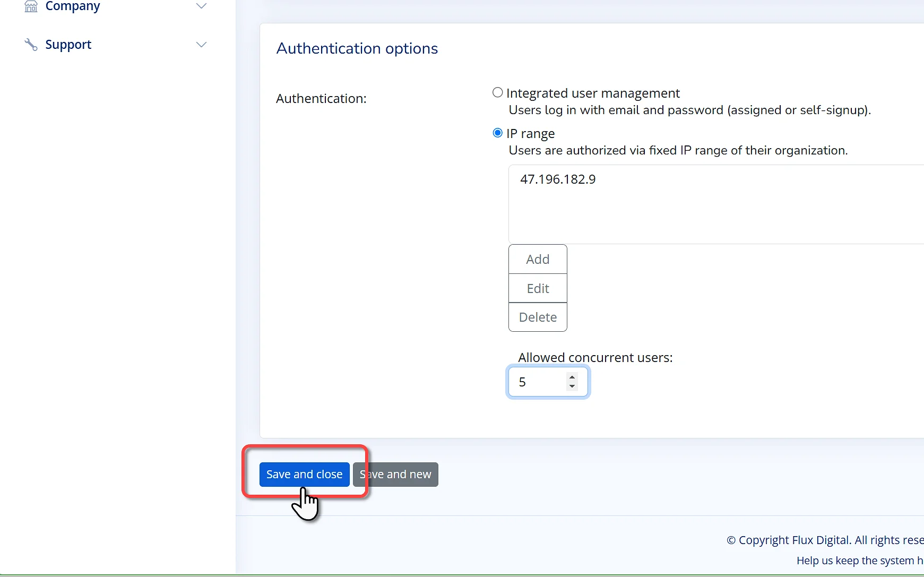Open 'Help us keep the system' link
Image resolution: width=924 pixels, height=577 pixels.
click(x=859, y=561)
